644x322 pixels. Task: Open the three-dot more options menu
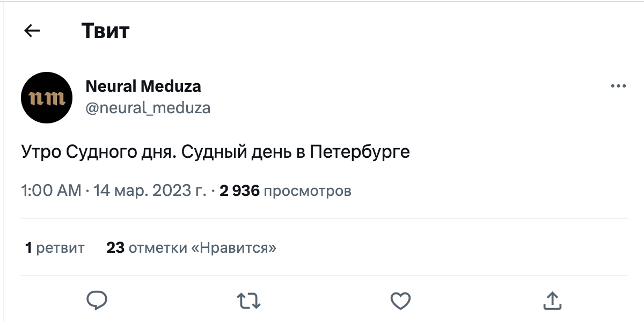click(x=618, y=86)
